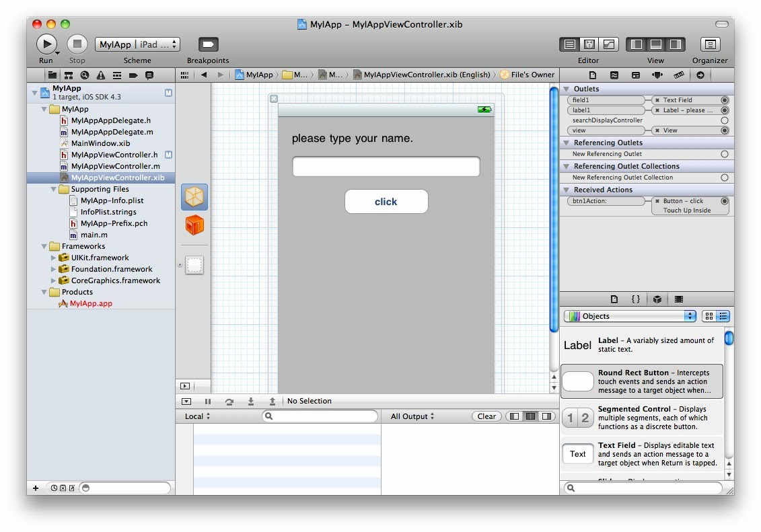Switch to the Assistant editor

589,44
